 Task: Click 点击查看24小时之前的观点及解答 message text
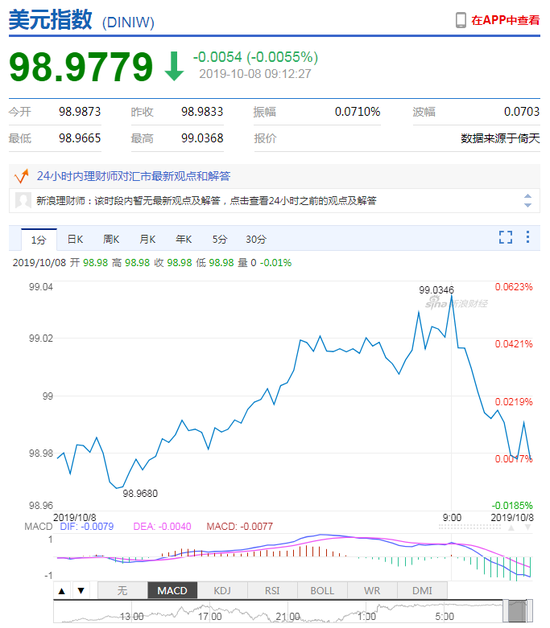303,200
